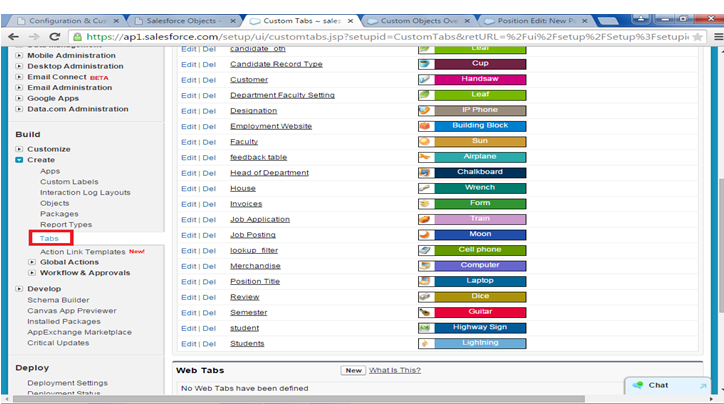Open the Chrome menu icon
This screenshot has height=404, width=724.
[x=718, y=36]
